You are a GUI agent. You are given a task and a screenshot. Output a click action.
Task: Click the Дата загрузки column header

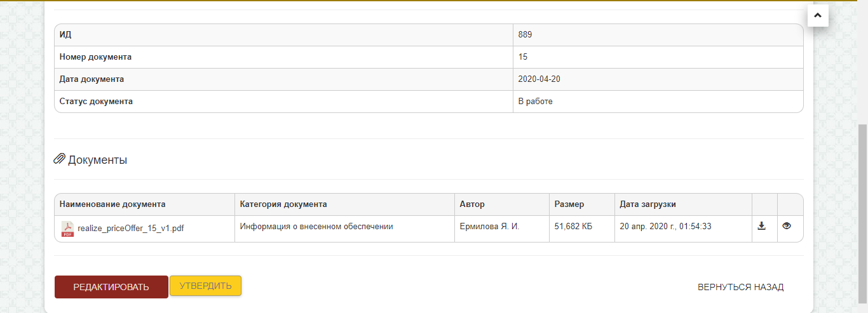click(x=648, y=204)
